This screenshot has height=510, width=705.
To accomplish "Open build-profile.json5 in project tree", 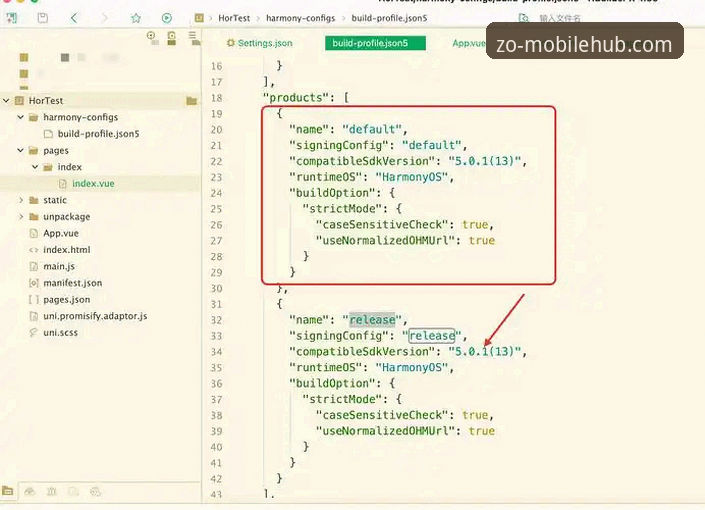I will pos(98,134).
